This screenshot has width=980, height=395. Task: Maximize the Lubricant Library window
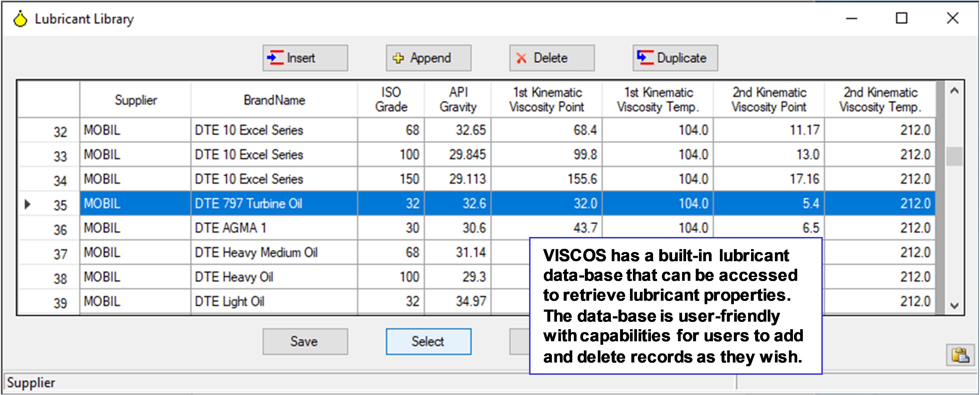902,18
